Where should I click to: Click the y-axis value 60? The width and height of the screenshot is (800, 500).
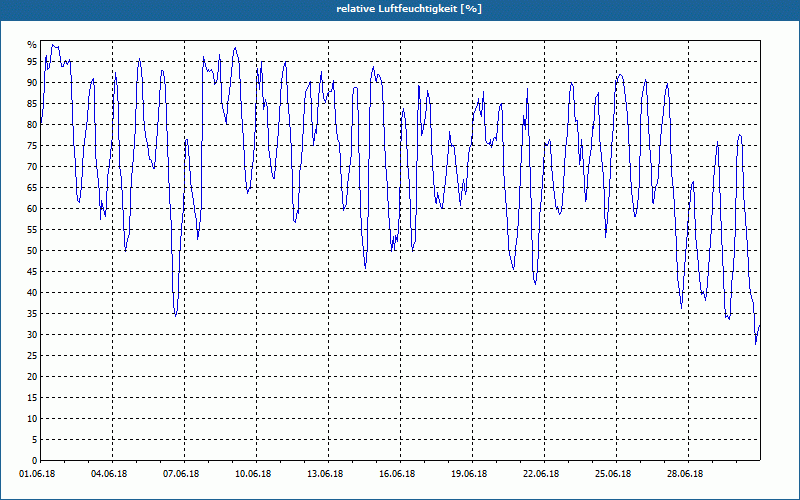point(32,209)
